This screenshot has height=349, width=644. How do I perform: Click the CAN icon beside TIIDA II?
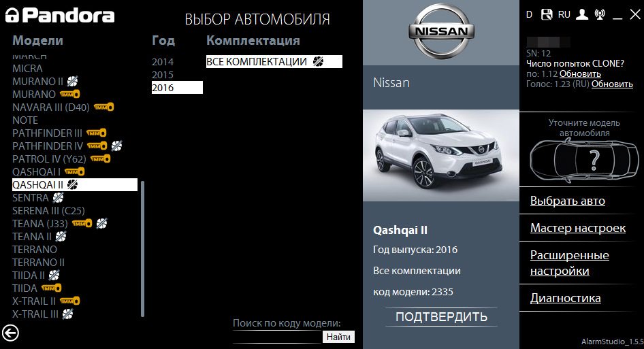point(54,275)
